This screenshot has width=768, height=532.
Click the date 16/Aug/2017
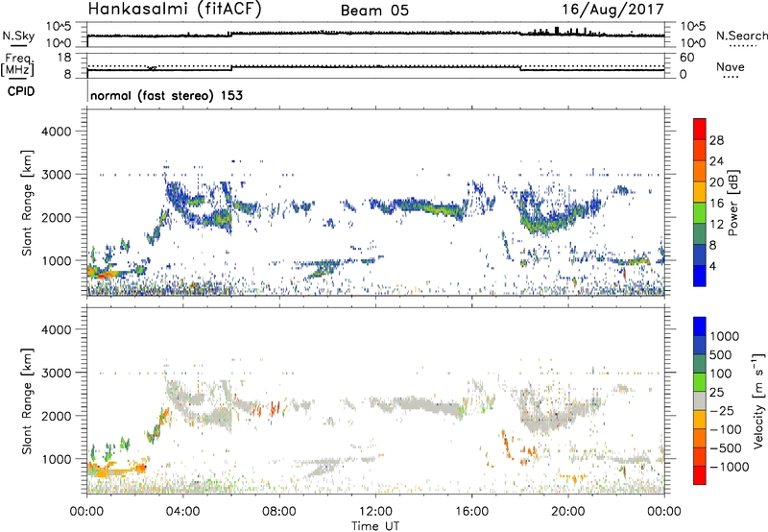coord(612,9)
